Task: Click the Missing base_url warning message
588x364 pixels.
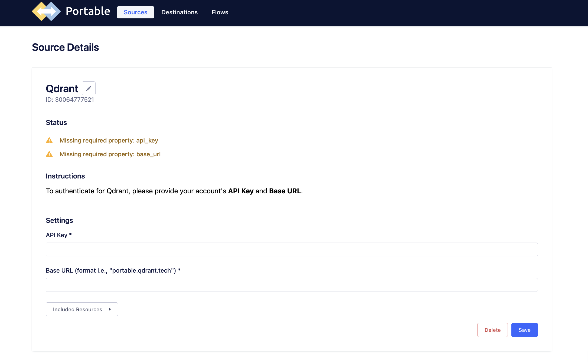Action: pyautogui.click(x=110, y=154)
